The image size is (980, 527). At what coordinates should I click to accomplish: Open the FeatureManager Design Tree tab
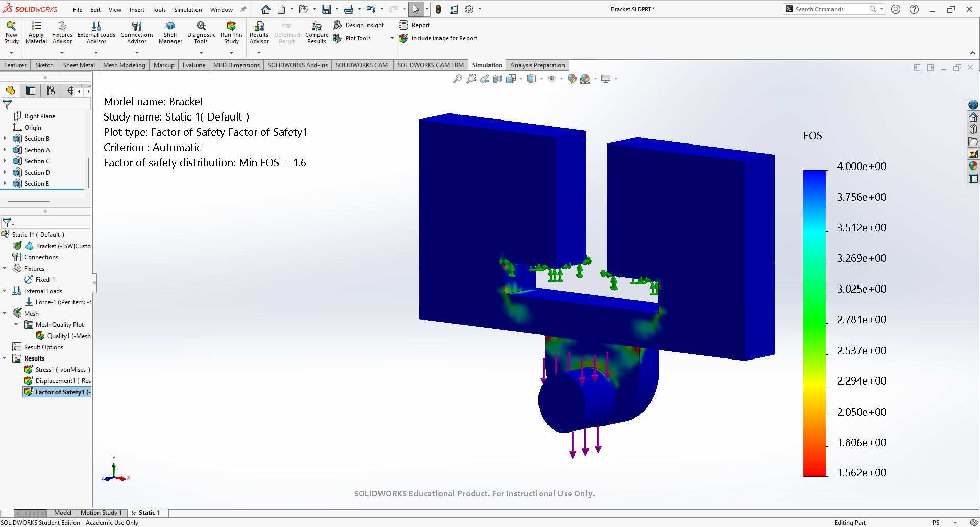(11, 90)
